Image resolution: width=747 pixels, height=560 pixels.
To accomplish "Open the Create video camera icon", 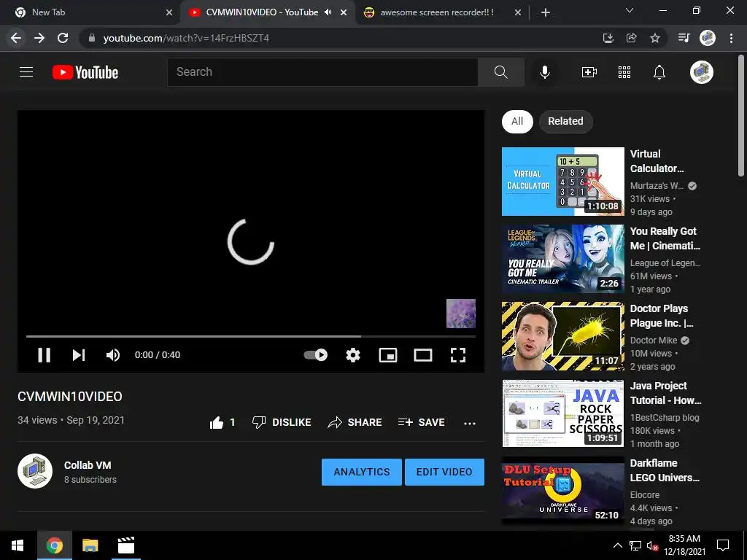I will point(589,72).
